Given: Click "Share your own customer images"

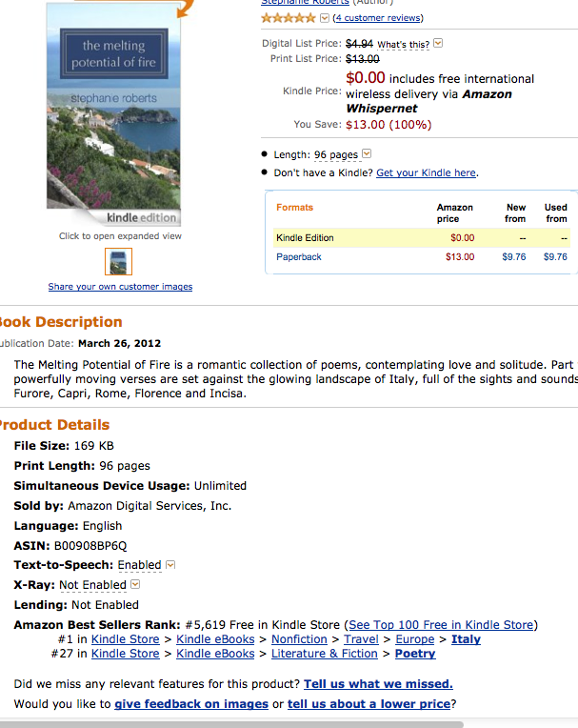Looking at the screenshot, I should coord(120,287).
